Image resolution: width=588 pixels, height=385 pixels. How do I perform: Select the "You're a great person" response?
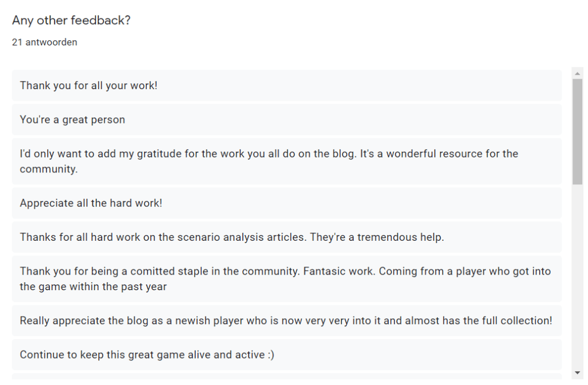[x=72, y=120]
